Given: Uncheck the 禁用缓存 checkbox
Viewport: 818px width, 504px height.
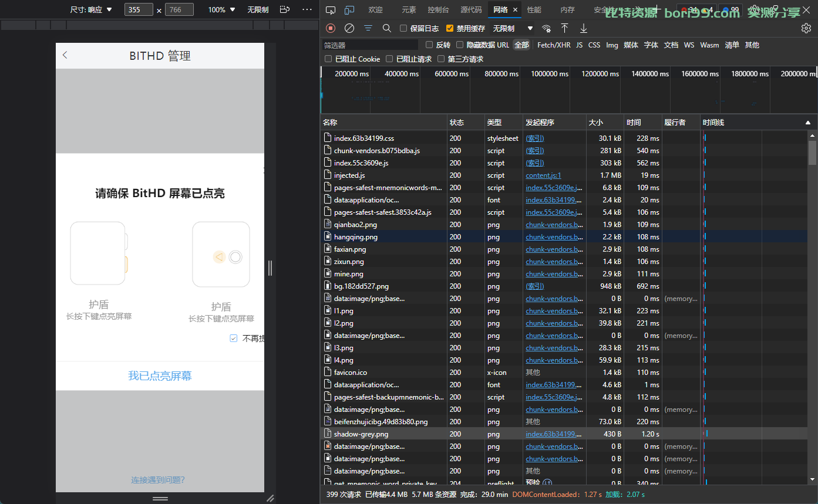Looking at the screenshot, I should [450, 28].
